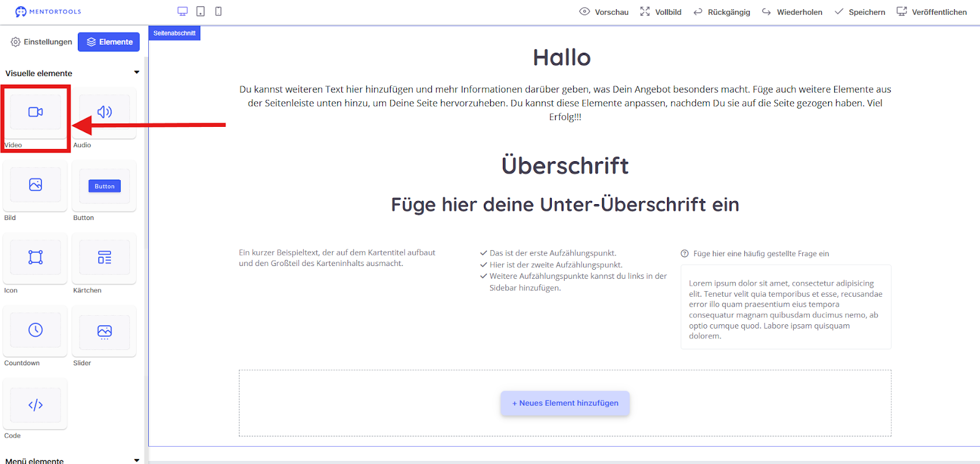
Task: Select the Audio element tile
Action: tap(104, 113)
